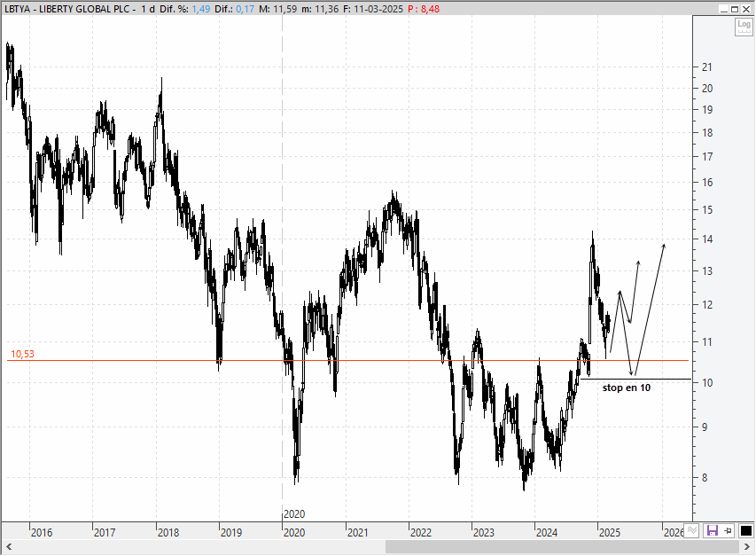Click the purple floppy-disk save icon
This screenshot has height=556, width=756.
coord(712,531)
